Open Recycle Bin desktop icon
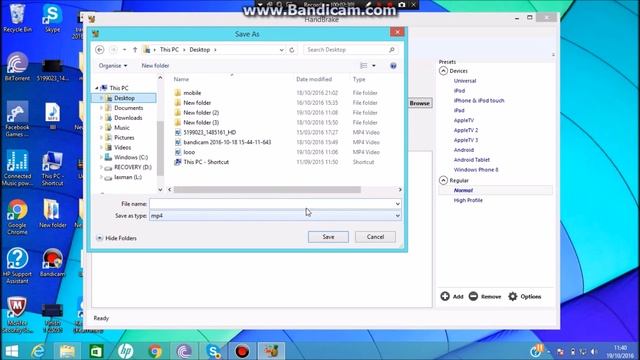 (x=17, y=18)
